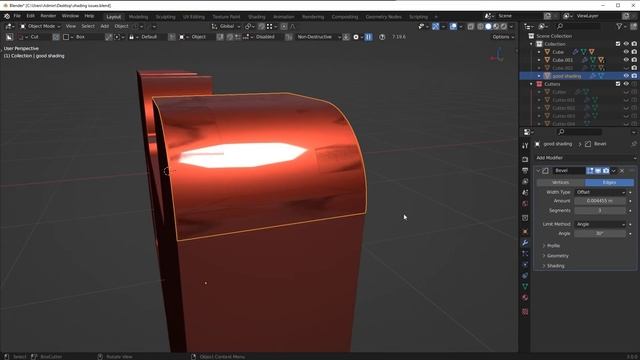
Task: Open the Global transform orientation dropdown
Action: [x=226, y=26]
